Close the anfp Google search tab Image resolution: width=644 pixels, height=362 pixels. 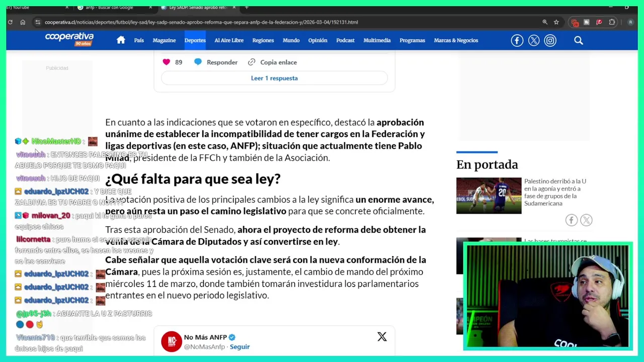coord(150,8)
